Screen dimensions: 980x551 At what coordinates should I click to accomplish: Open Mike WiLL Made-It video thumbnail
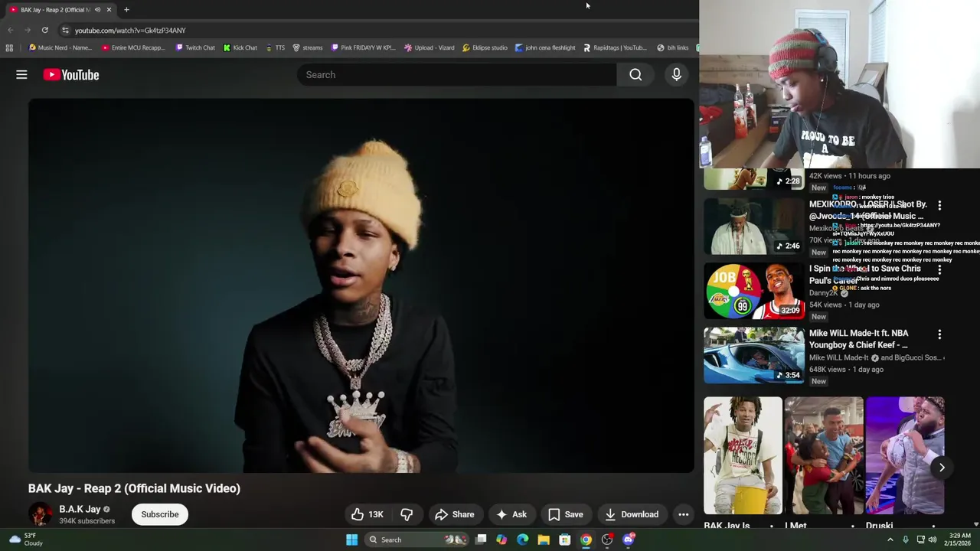point(754,355)
